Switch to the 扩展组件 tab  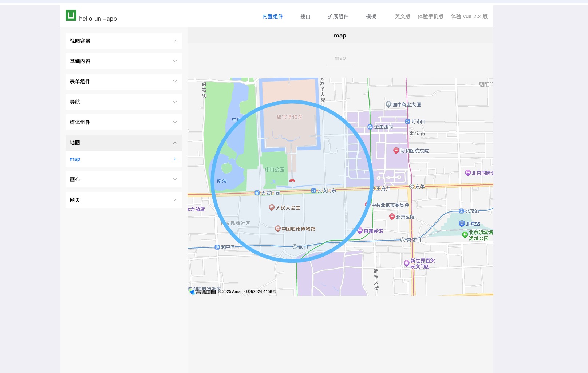click(x=338, y=16)
